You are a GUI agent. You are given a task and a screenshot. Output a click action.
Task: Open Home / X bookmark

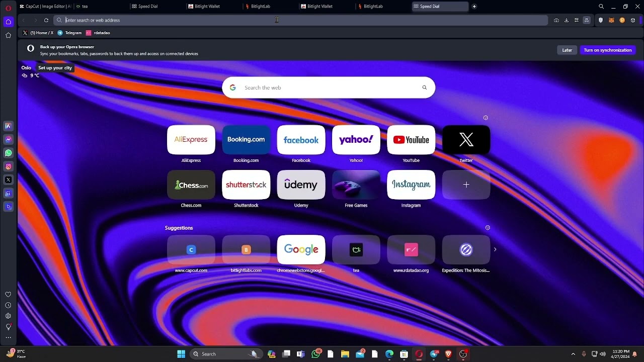tap(38, 33)
